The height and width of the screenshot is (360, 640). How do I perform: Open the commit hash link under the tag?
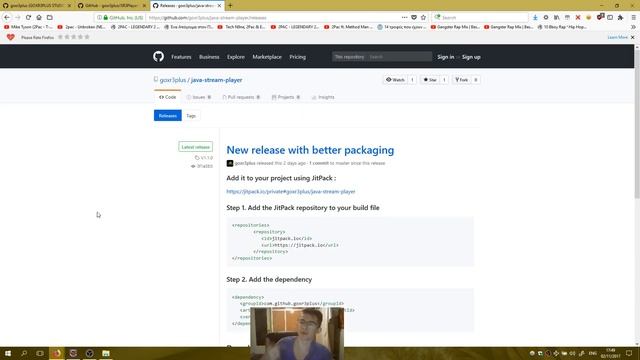202,166
